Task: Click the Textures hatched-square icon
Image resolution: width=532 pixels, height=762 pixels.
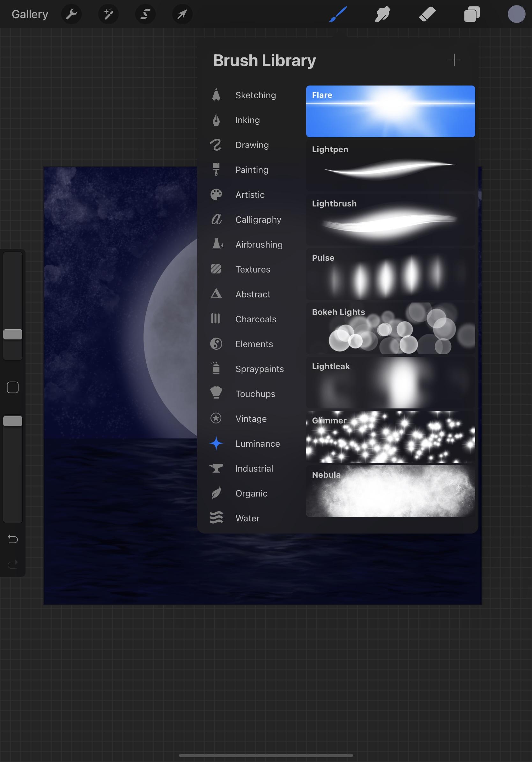Action: point(216,269)
